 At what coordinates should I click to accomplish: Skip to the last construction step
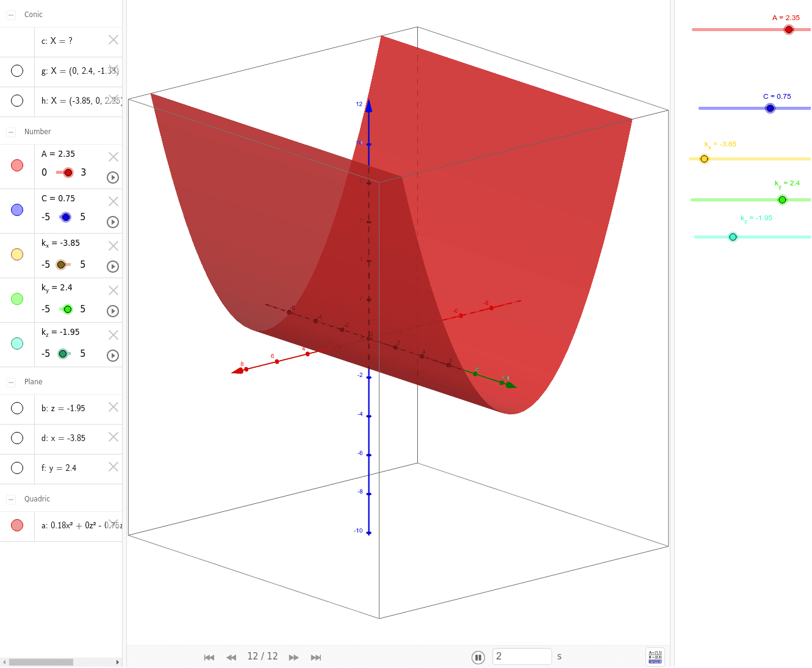315,657
